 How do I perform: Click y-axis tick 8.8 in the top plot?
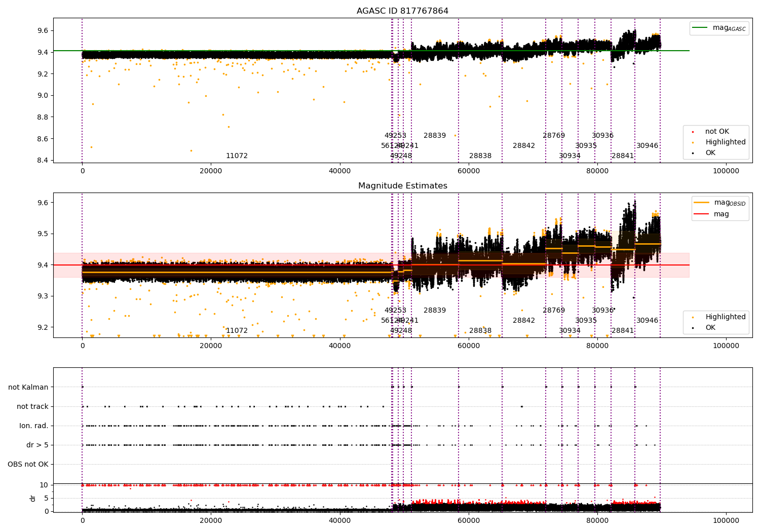42,118
